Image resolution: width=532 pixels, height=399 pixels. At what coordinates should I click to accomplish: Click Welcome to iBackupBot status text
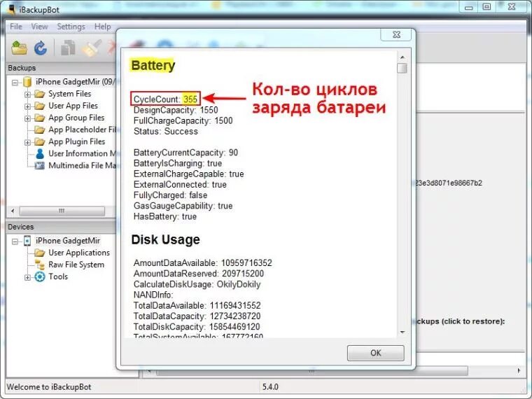49,387
